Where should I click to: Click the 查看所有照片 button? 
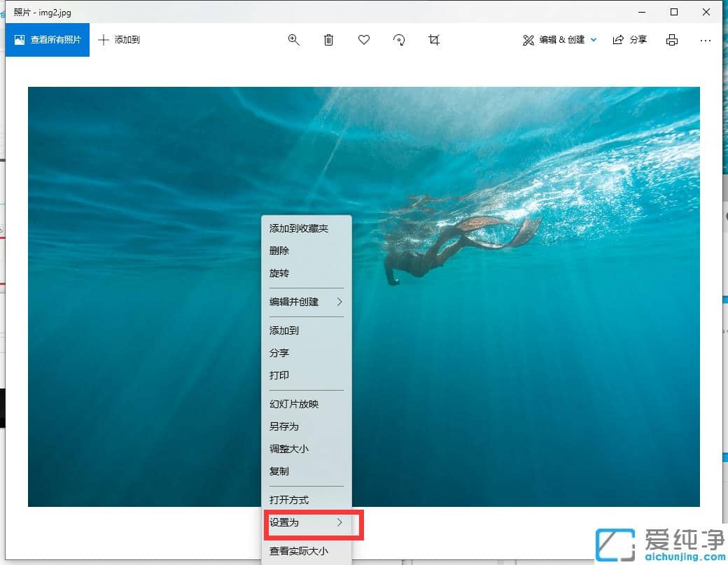pos(46,39)
